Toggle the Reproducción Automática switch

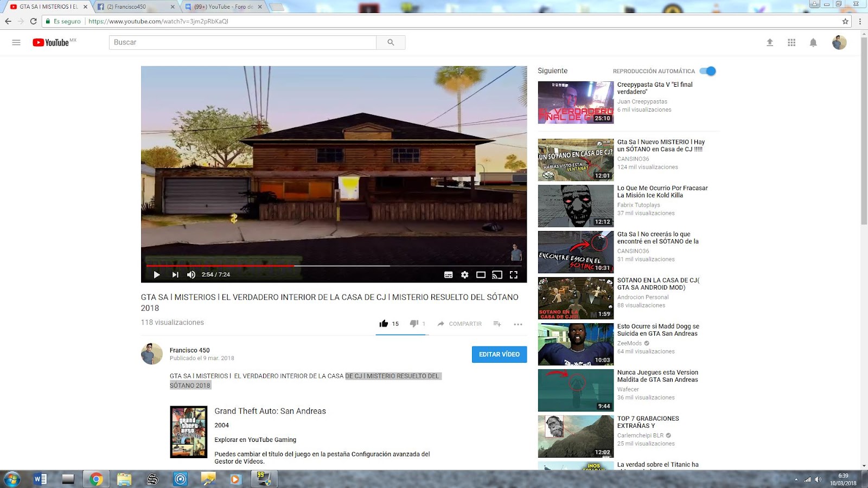coord(708,71)
